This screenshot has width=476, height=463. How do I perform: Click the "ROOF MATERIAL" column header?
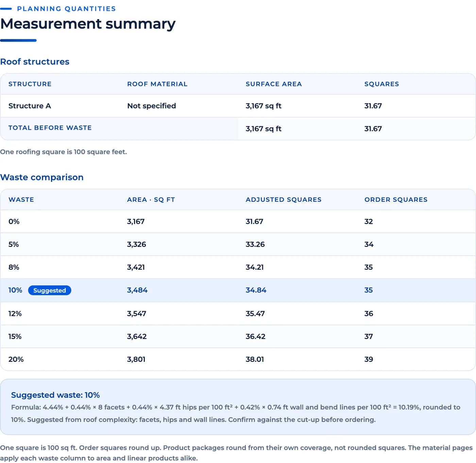click(x=157, y=84)
